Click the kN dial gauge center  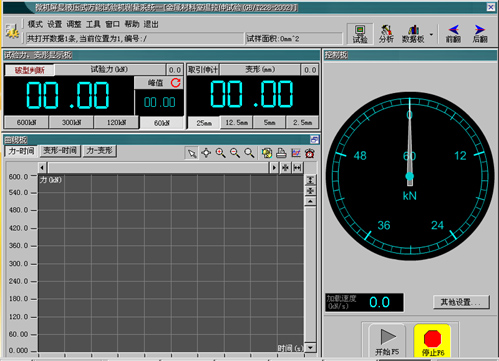point(410,176)
